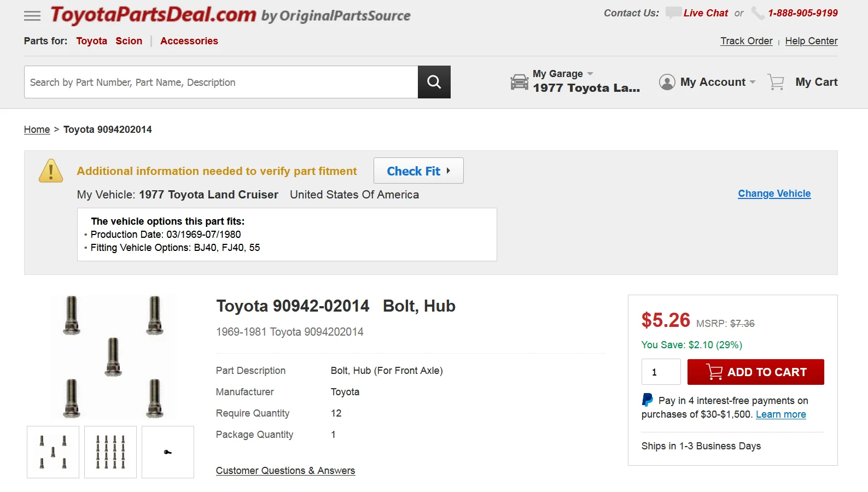Open Live Chat
Image resolution: width=868 pixels, height=492 pixels.
706,13
